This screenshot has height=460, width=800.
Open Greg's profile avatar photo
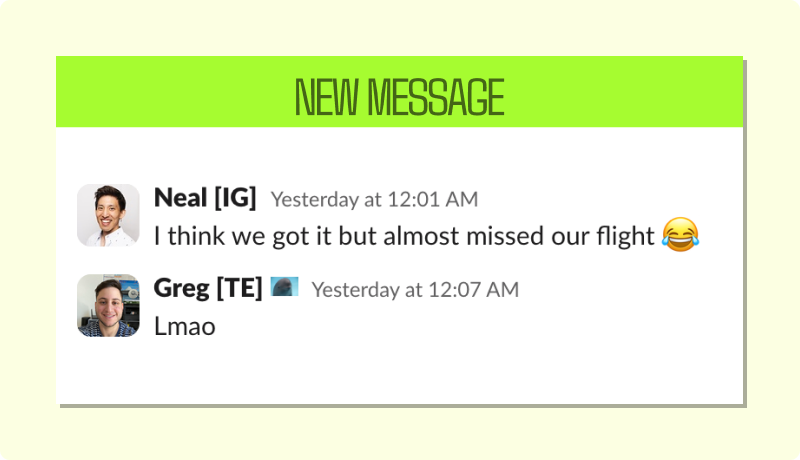point(108,305)
